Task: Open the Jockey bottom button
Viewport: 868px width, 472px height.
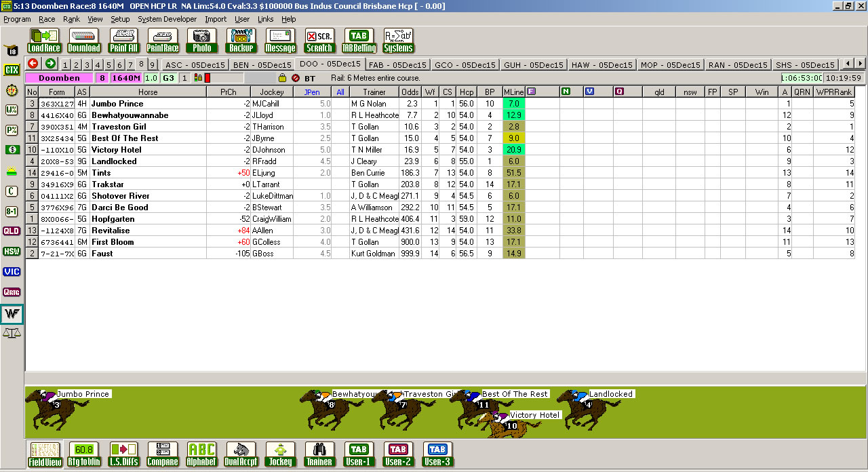Action: pos(281,454)
